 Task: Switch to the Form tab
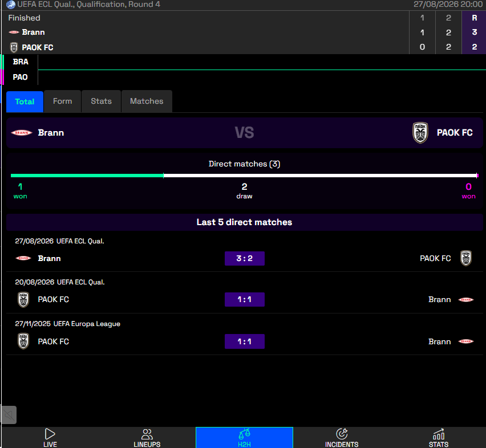click(x=62, y=101)
